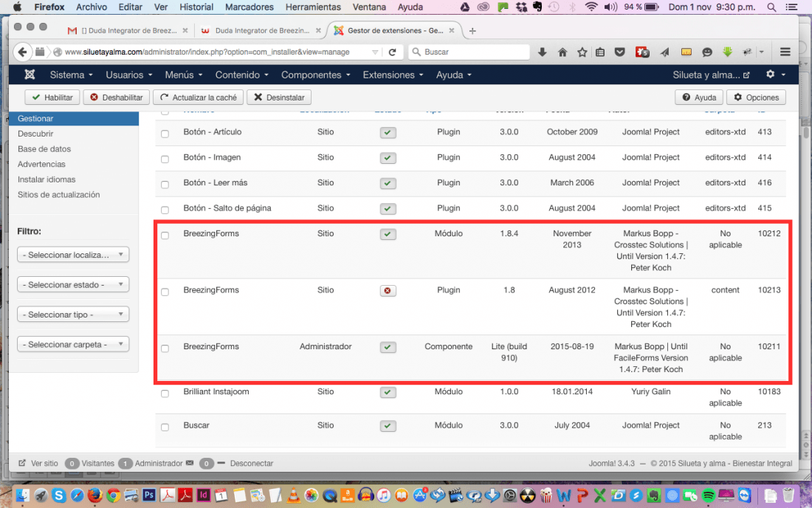This screenshot has width=812, height=508.
Task: Click the Desinstalar button
Action: pyautogui.click(x=279, y=97)
